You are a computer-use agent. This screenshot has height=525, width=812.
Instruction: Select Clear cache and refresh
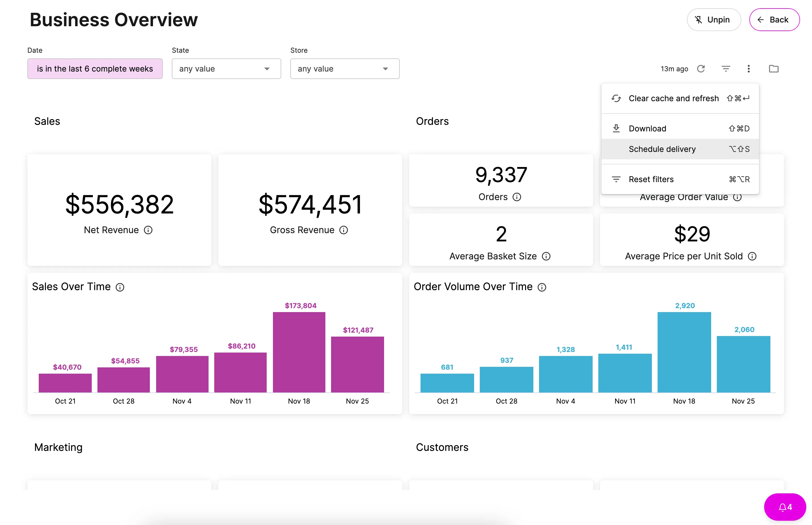(680, 99)
